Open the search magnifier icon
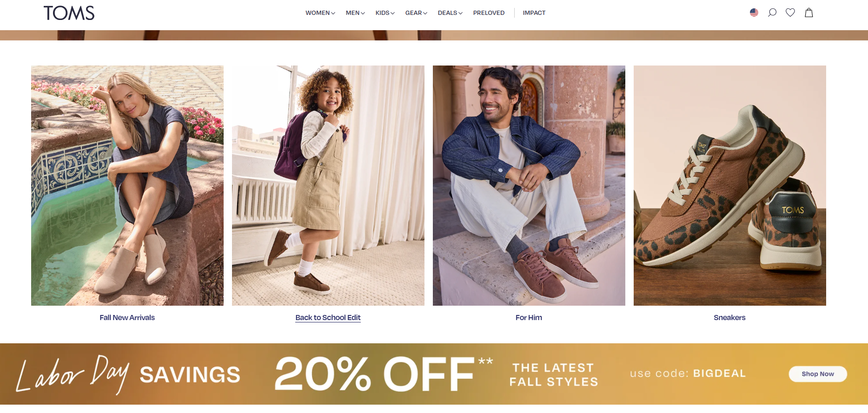This screenshot has width=868, height=413. (772, 13)
